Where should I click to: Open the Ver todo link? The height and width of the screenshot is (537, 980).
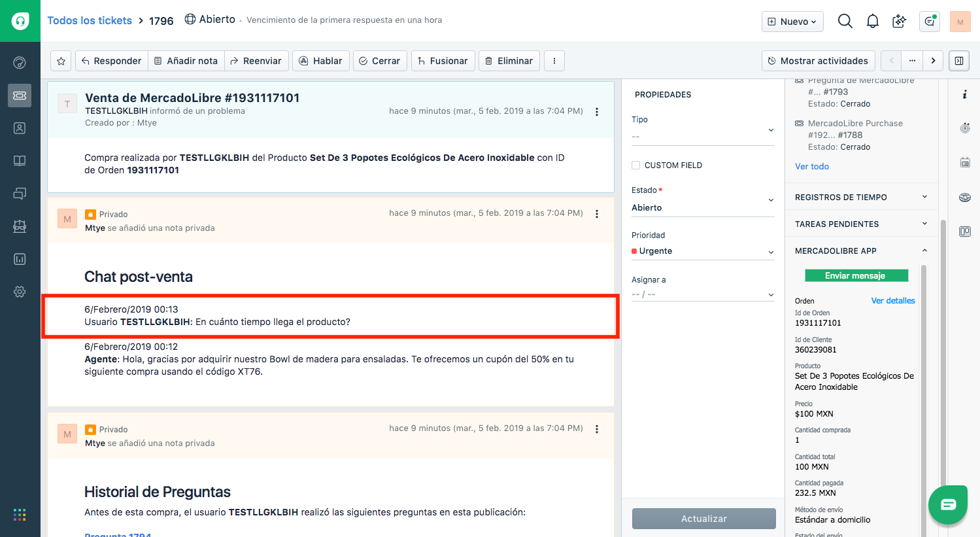click(x=812, y=167)
